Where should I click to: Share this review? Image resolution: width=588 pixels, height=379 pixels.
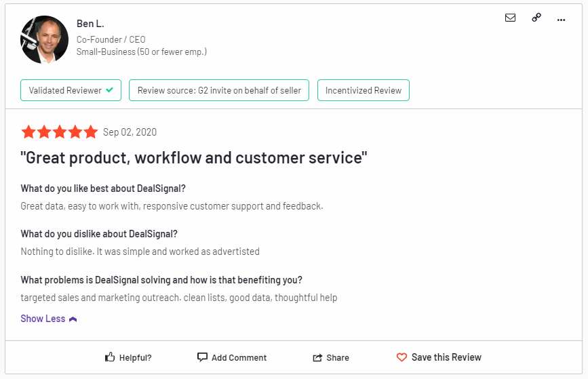click(331, 357)
